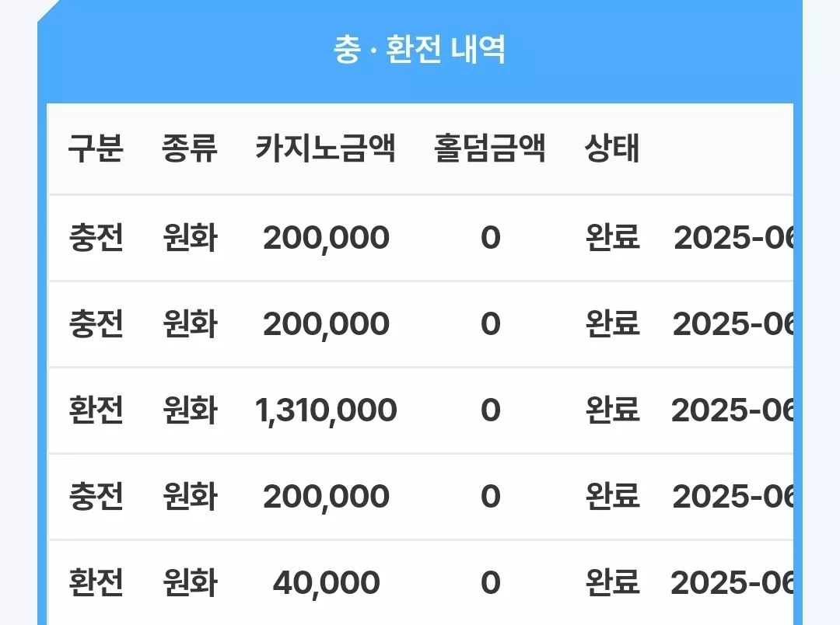This screenshot has width=840, height=625.
Task: Click 환전 label in the 40,000 row
Action: [x=96, y=583]
